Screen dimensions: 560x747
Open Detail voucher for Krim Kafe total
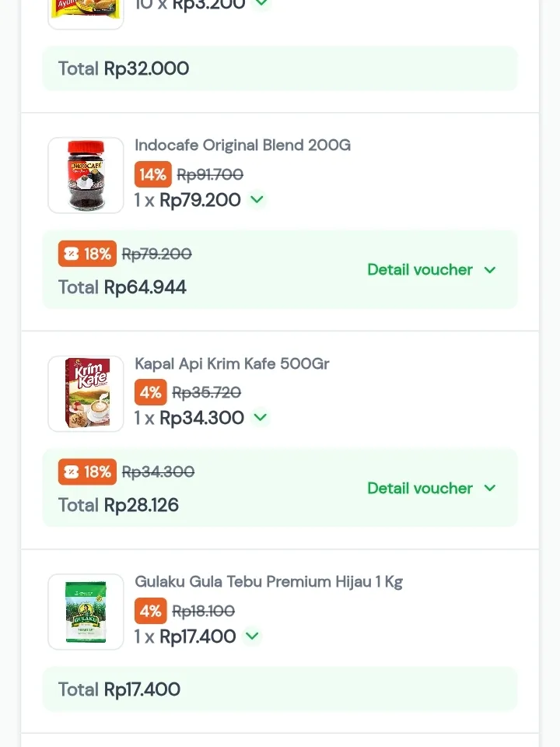[x=432, y=488]
